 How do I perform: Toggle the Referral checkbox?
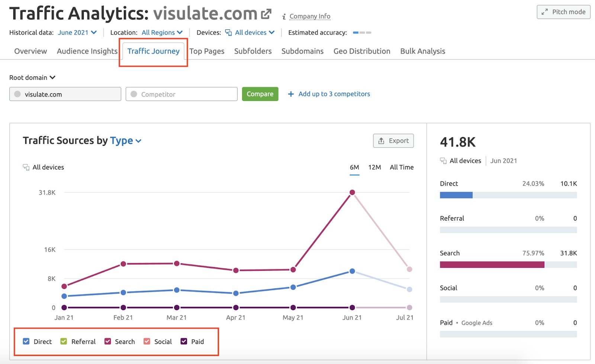[x=64, y=341]
